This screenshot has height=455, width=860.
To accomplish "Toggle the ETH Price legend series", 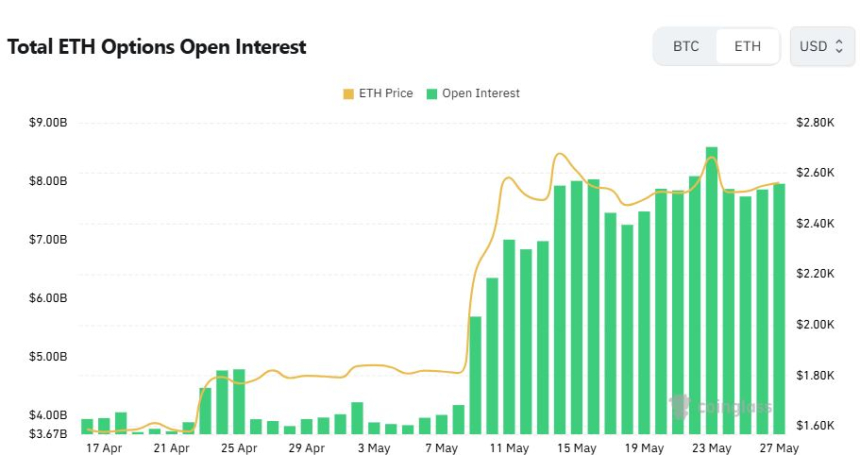I will click(378, 94).
